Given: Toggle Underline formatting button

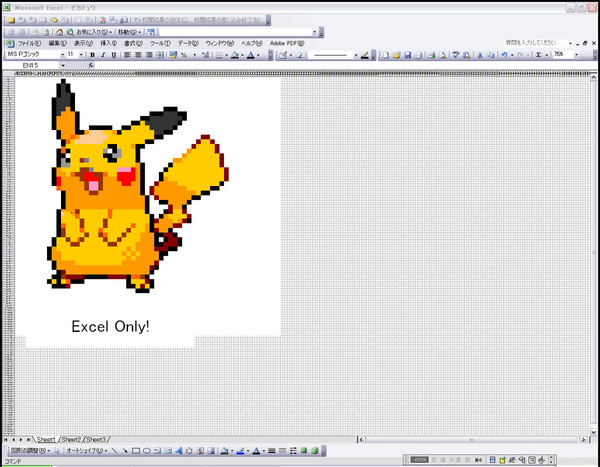Looking at the screenshot, I should 114,55.
